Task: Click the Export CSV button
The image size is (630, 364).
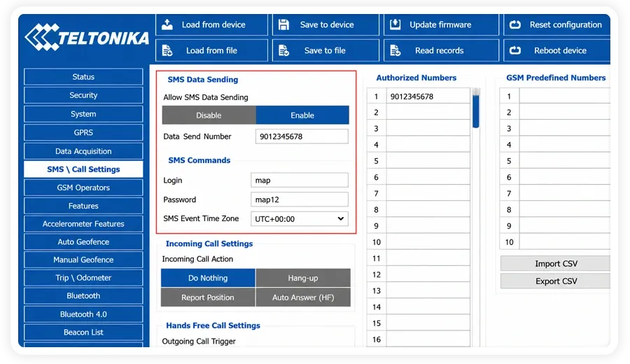Action: [556, 281]
